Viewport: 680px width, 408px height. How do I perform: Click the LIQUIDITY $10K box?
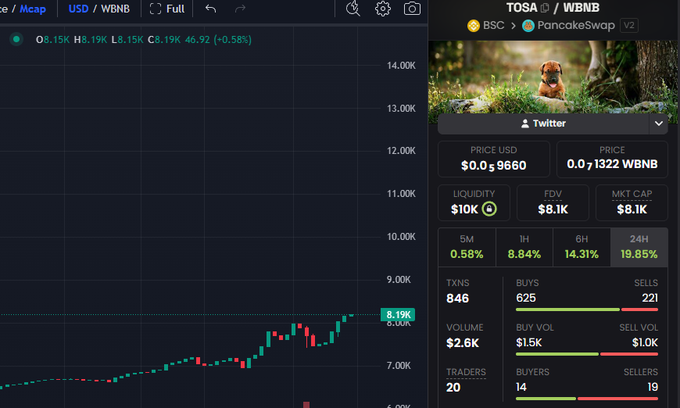tap(474, 203)
